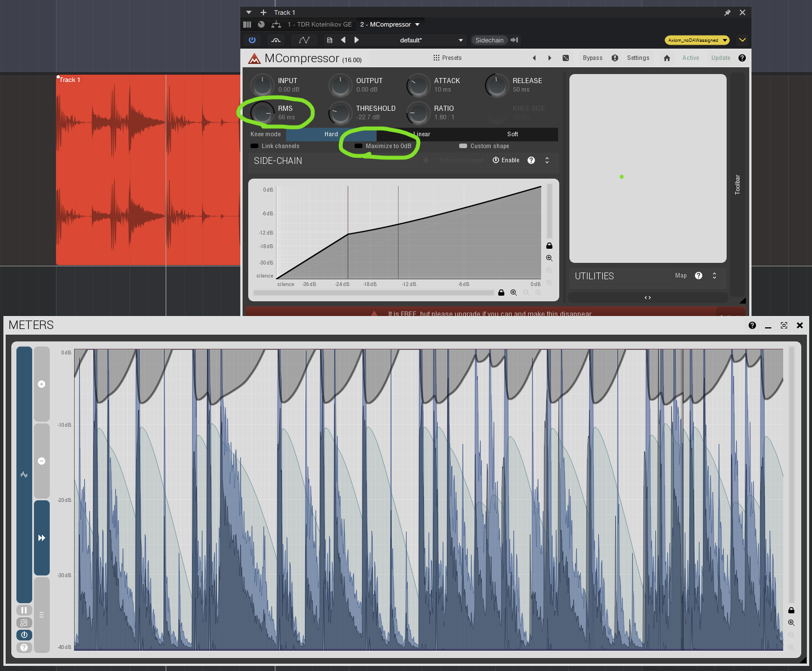Click the RELEASE knob
The image size is (812, 671).
[x=497, y=85]
